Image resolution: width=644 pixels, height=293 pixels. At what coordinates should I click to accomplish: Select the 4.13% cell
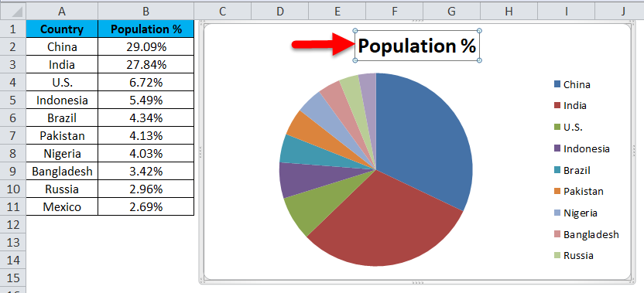tap(146, 136)
